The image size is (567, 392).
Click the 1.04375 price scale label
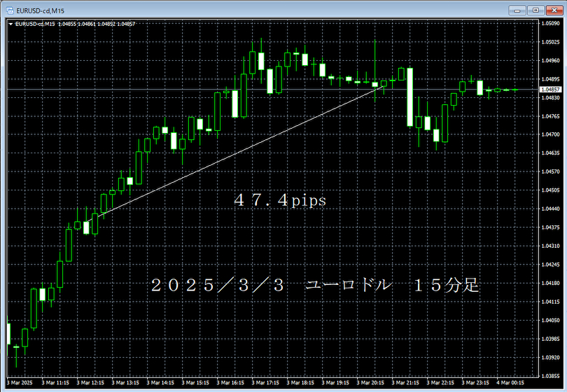tap(550, 227)
